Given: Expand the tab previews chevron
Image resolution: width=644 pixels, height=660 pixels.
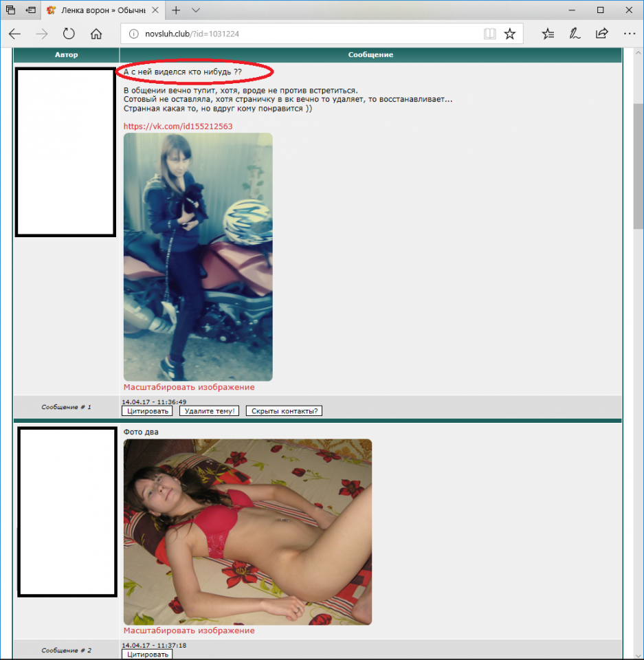Looking at the screenshot, I should coord(196,10).
